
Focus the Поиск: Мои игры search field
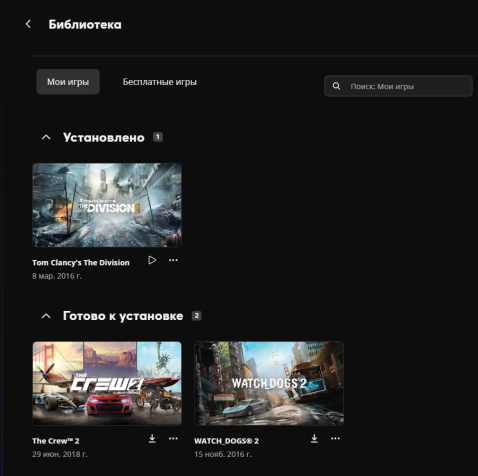coord(398,86)
